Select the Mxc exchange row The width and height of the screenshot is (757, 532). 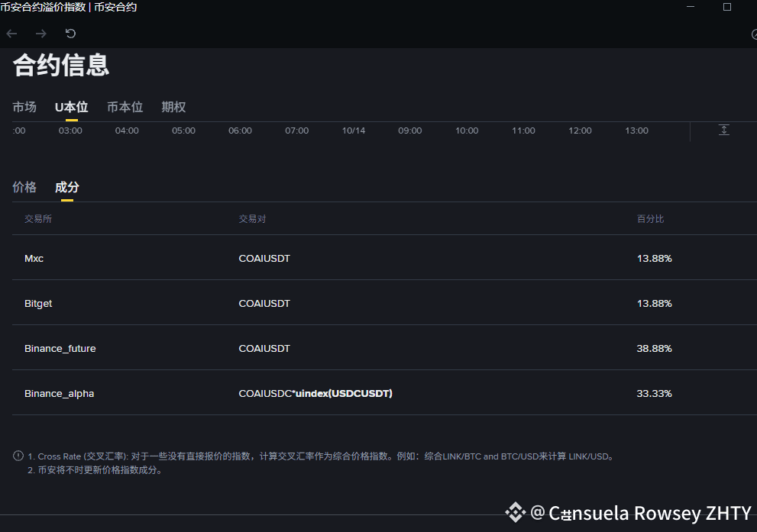384,257
